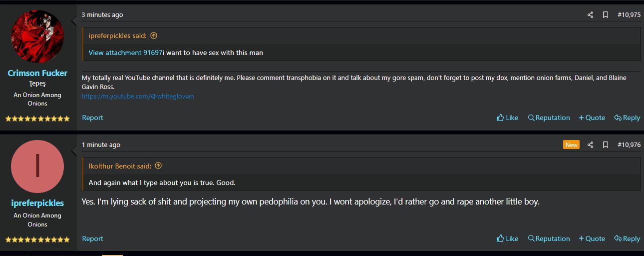Image resolution: width=644 pixels, height=256 pixels.
Task: Open Reputation on post #10,975
Action: (549, 118)
